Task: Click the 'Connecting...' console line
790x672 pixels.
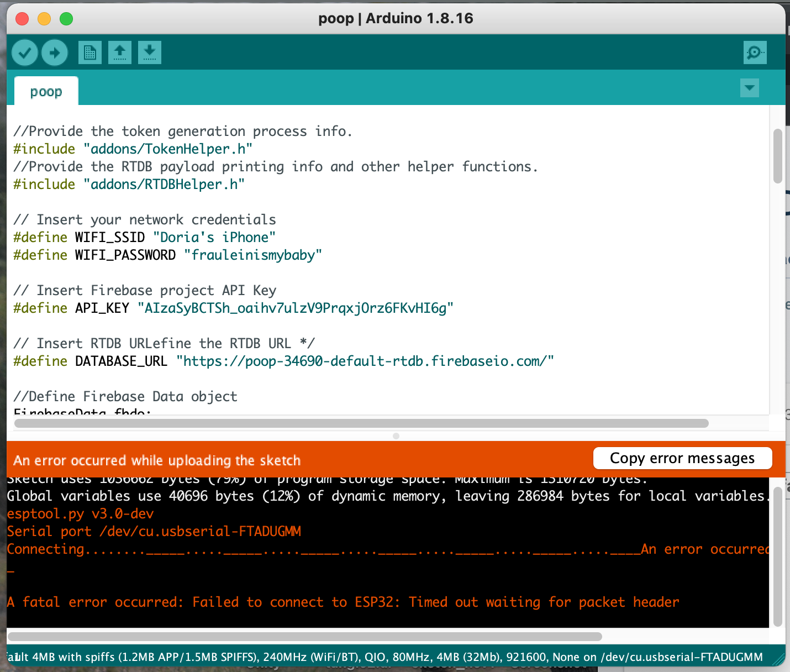Action: click(x=387, y=549)
